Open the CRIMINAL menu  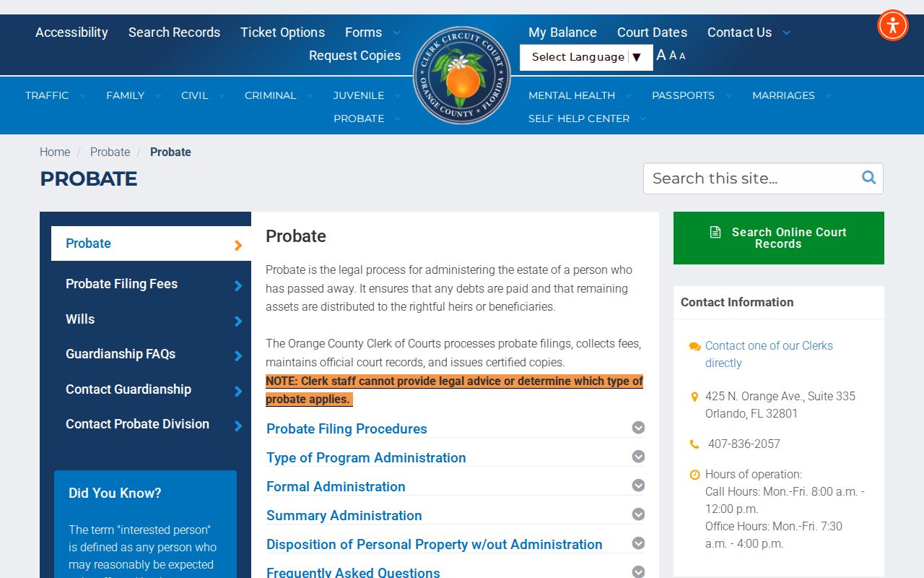point(279,95)
